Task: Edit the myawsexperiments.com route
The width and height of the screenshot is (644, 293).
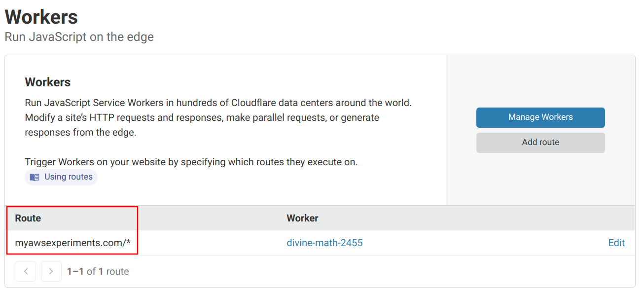Action: point(616,243)
